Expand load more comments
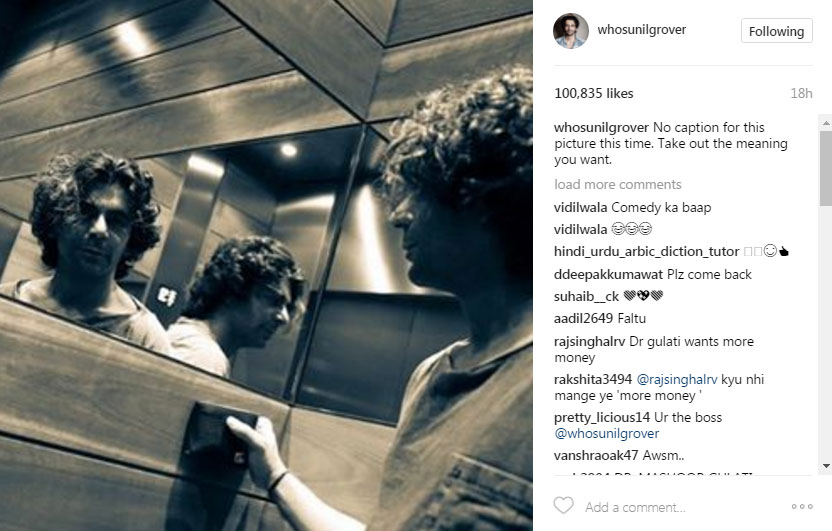 click(x=618, y=184)
